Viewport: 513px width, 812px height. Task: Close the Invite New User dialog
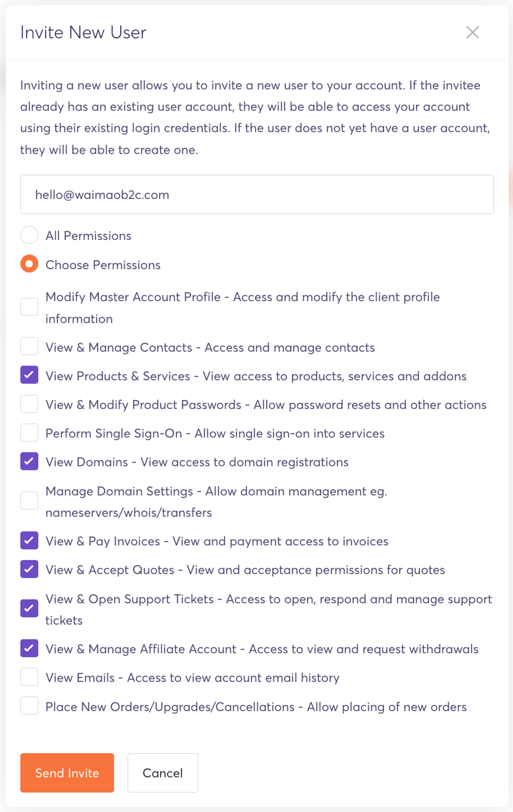click(472, 32)
